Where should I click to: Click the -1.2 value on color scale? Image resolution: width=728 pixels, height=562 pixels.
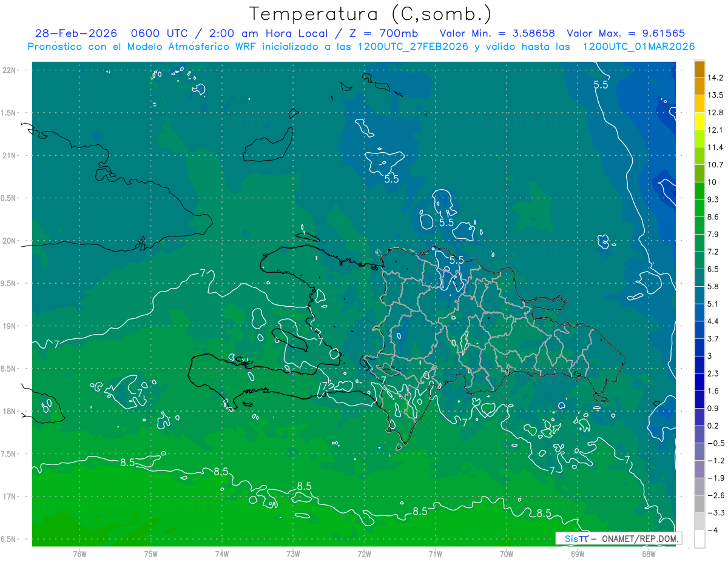[716, 461]
